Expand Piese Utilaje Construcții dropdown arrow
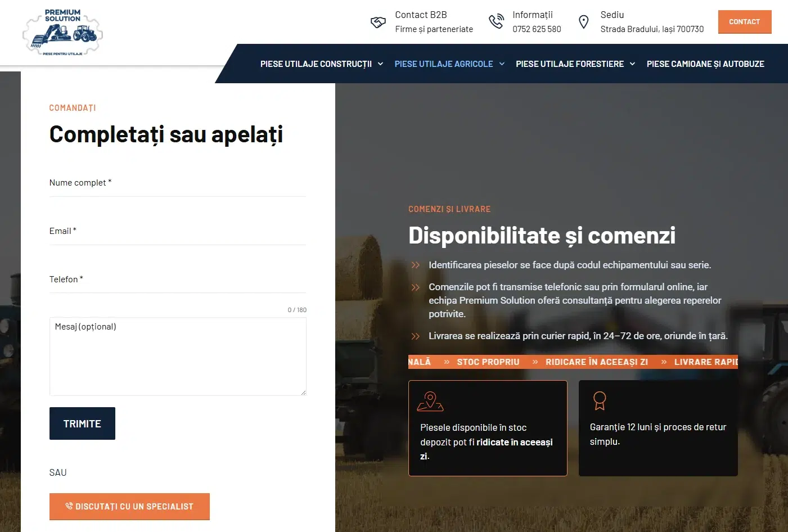The width and height of the screenshot is (788, 532). pyautogui.click(x=381, y=64)
